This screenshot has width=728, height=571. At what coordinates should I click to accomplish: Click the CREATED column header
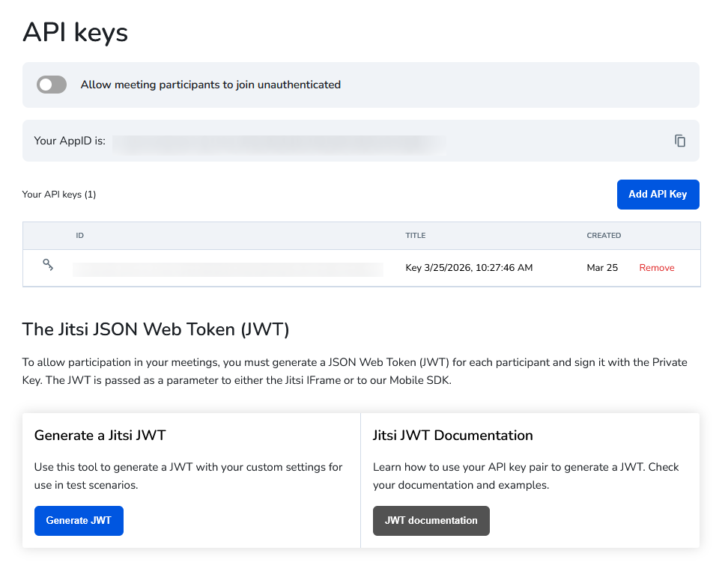click(604, 236)
